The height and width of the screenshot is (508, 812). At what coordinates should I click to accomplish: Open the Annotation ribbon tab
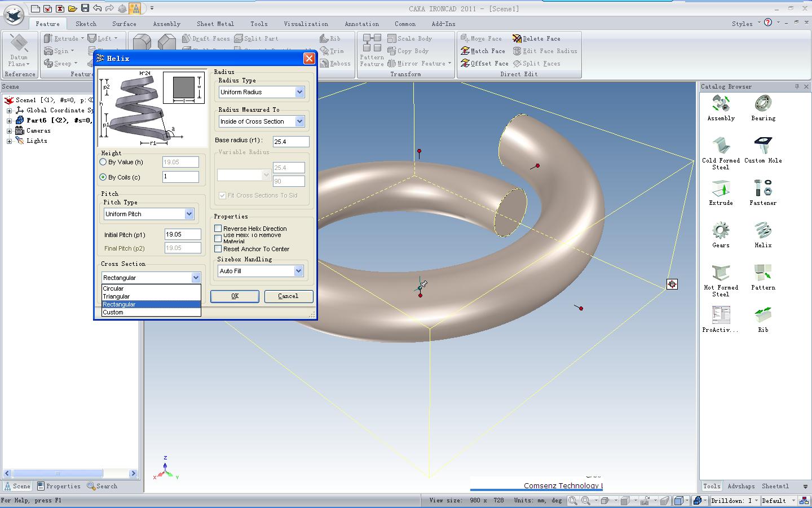[361, 24]
